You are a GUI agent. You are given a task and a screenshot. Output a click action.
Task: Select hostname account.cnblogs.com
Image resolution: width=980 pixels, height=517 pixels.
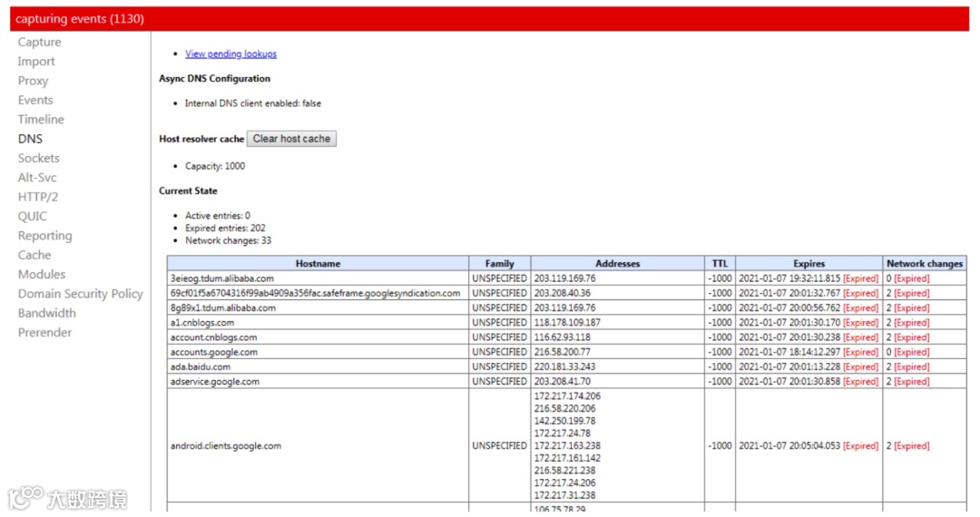[213, 337]
